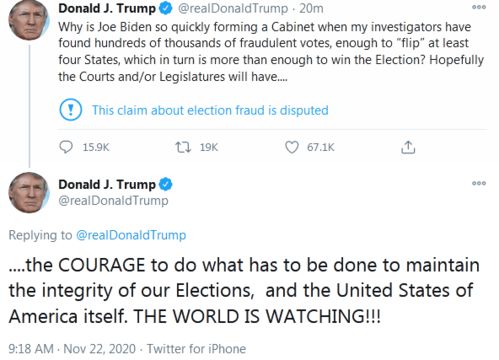Click the Twitter for iPhone source link
Viewport: 499px width, 360px height.
pos(196,349)
